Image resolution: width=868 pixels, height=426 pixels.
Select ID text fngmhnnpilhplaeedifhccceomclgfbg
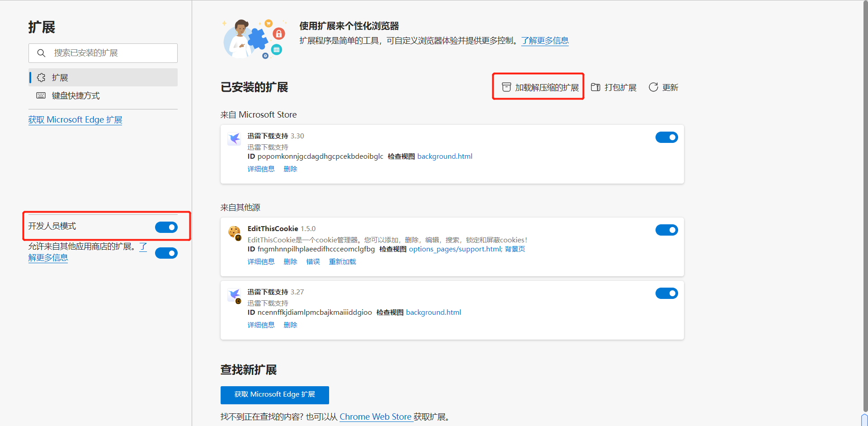(316, 249)
